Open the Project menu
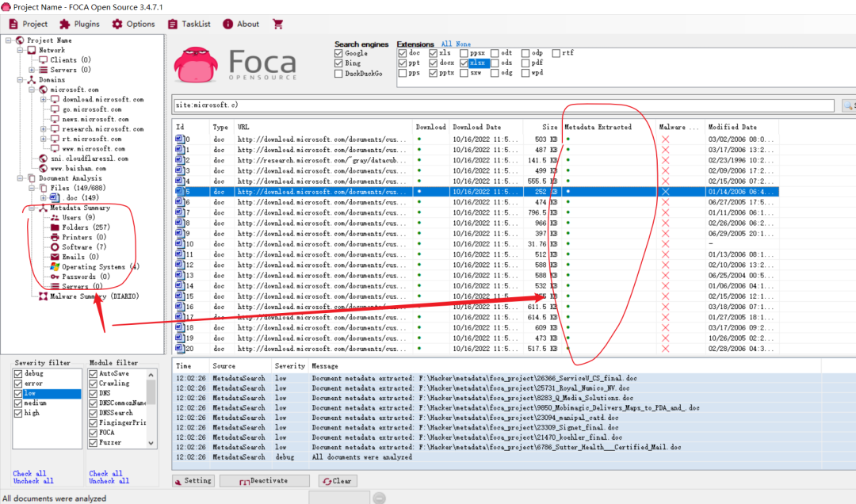 (x=29, y=24)
